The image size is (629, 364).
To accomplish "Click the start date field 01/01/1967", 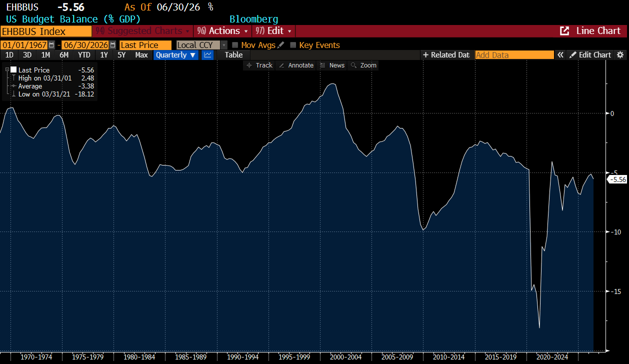I will point(24,45).
